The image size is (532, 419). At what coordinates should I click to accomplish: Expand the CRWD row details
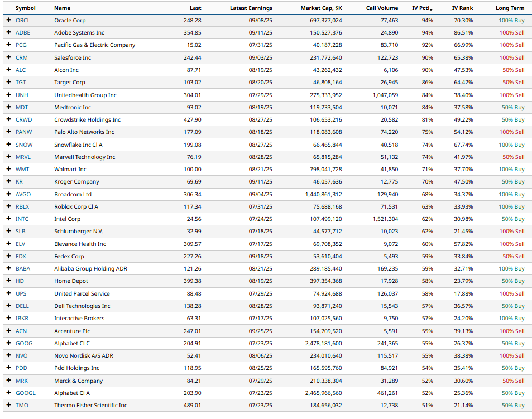pyautogui.click(x=9, y=119)
